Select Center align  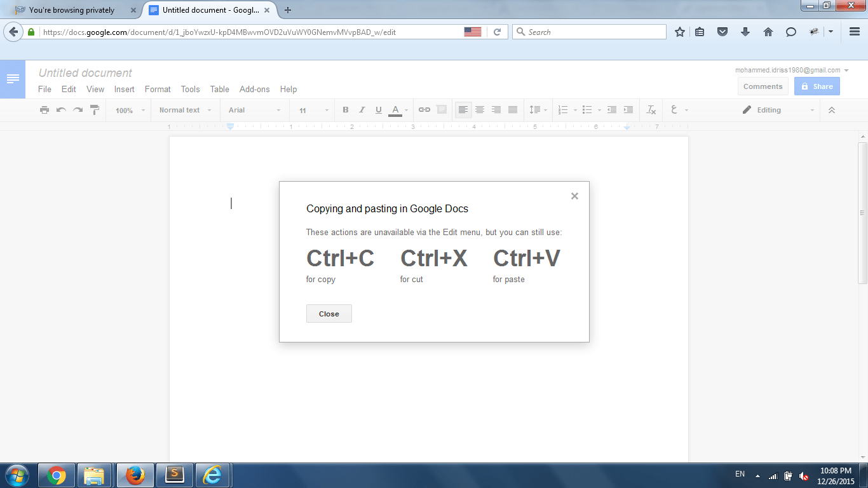pos(480,110)
